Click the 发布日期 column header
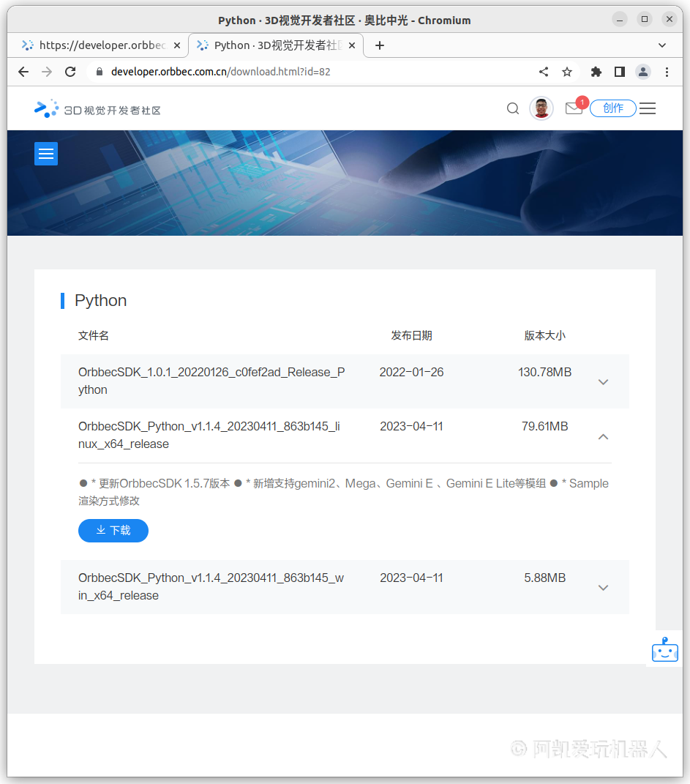 click(412, 335)
